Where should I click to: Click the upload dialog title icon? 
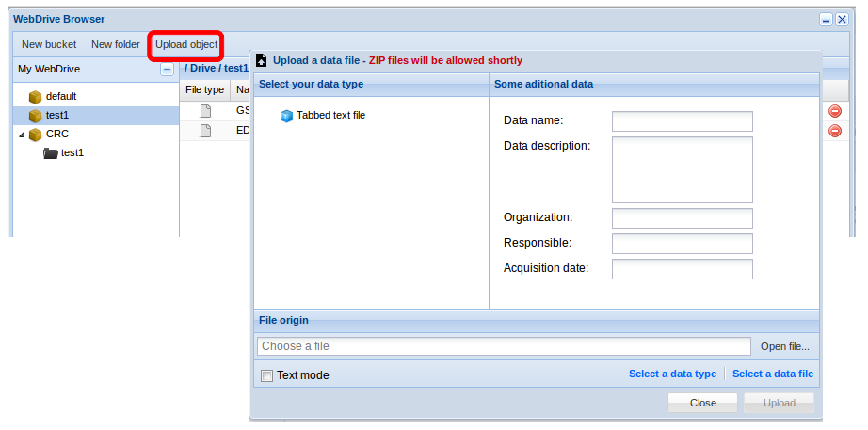[262, 60]
